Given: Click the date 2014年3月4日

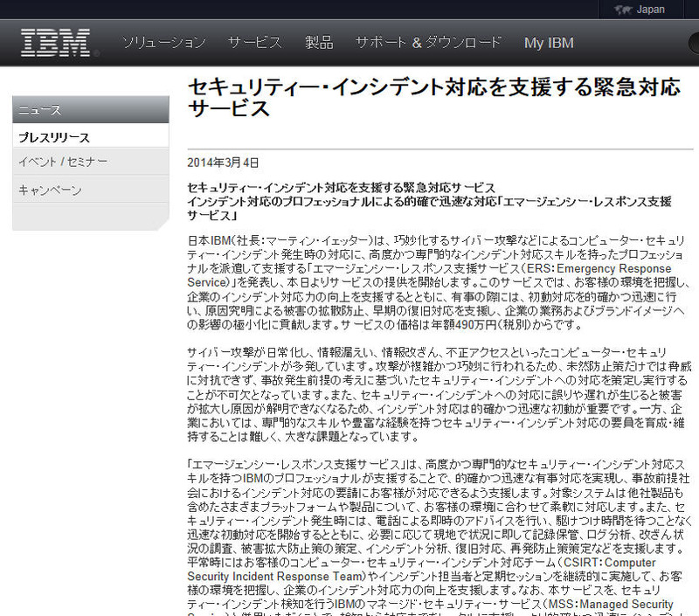Looking at the screenshot, I should click(x=223, y=163).
